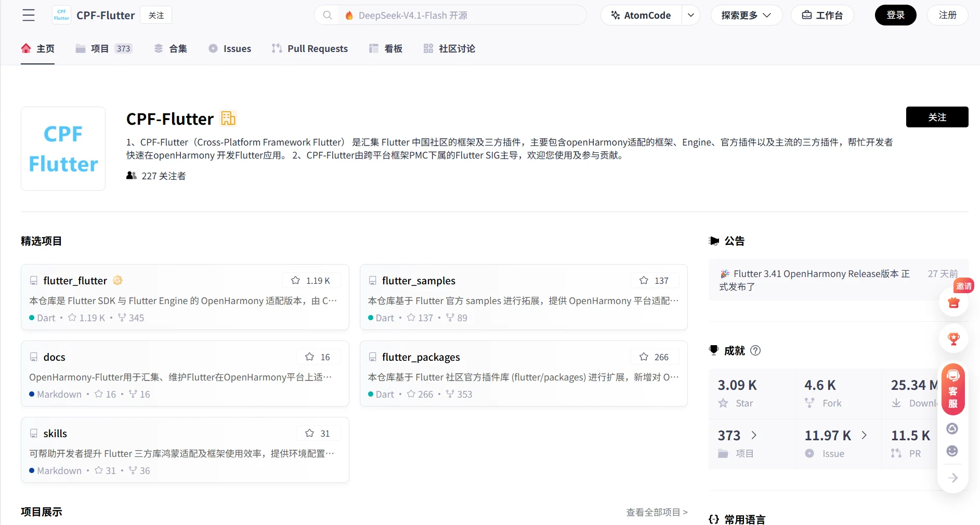Viewport: 980px width, 525px height.
Task: Click the large CPF Flutter avatar image
Action: (x=63, y=149)
